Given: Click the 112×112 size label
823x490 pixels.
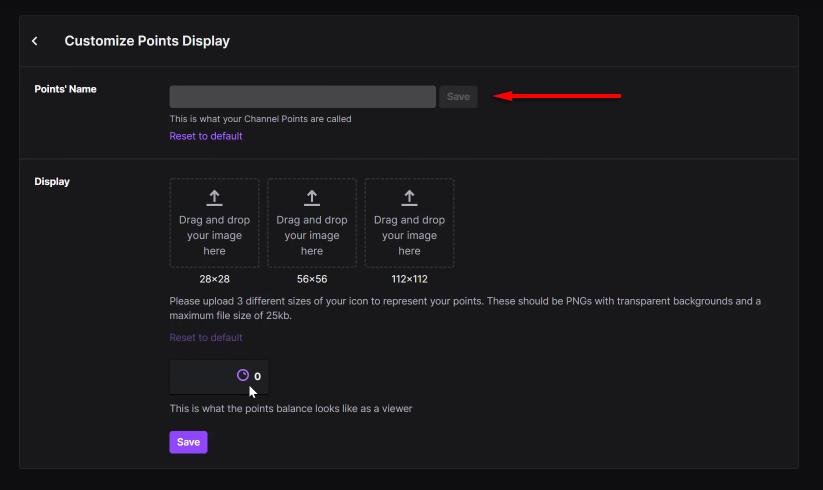Looking at the screenshot, I should (409, 279).
